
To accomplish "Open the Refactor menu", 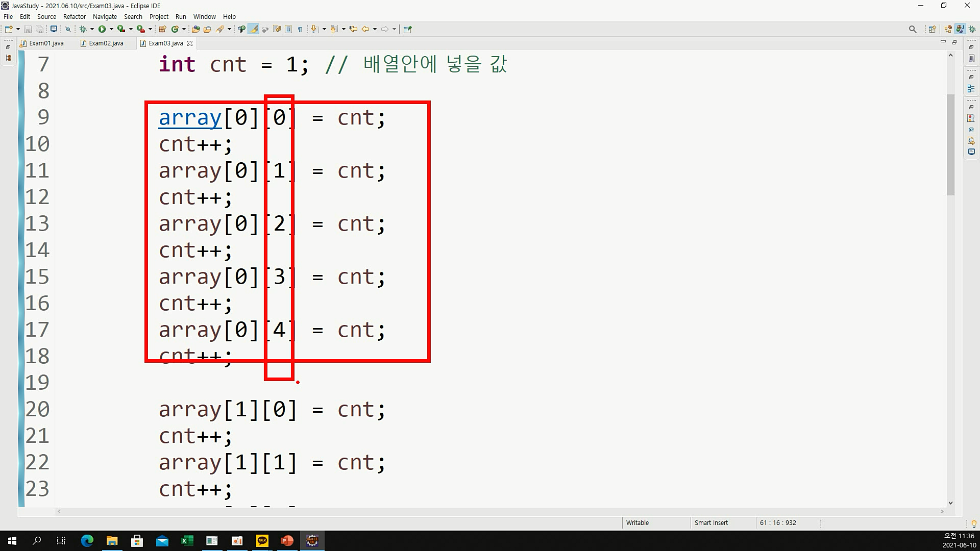I will [x=75, y=16].
